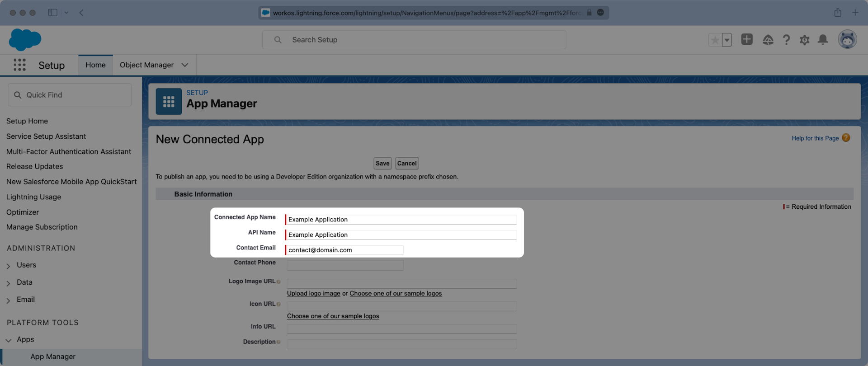The width and height of the screenshot is (868, 366).
Task: Open the favorites list dropdown arrow
Action: 727,40
